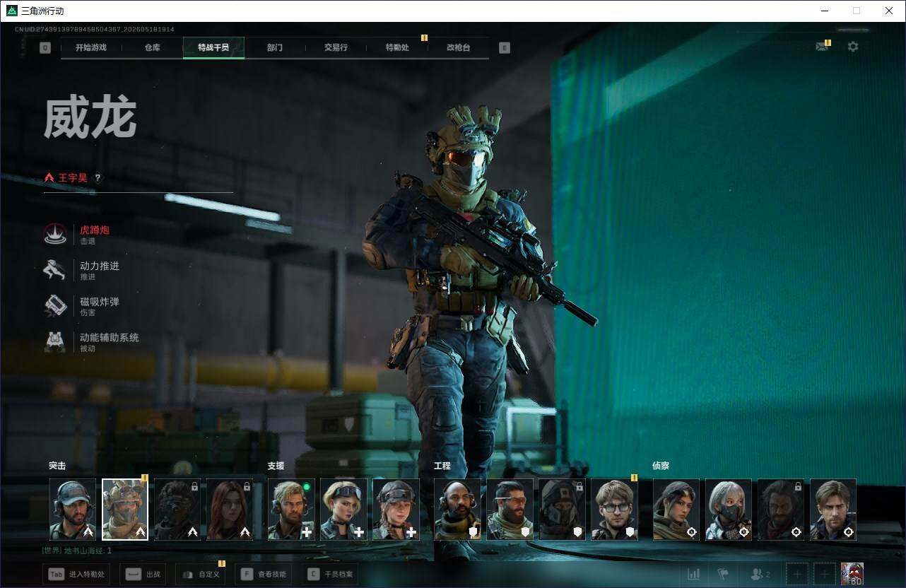Open the player avatar in bottom corner
906x588 pixels.
(852, 574)
